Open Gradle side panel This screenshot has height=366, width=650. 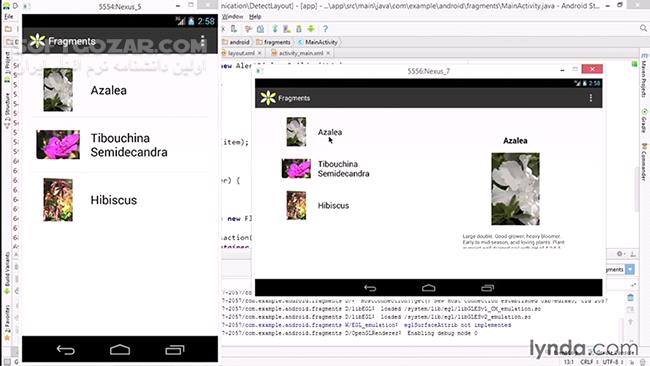(x=644, y=121)
